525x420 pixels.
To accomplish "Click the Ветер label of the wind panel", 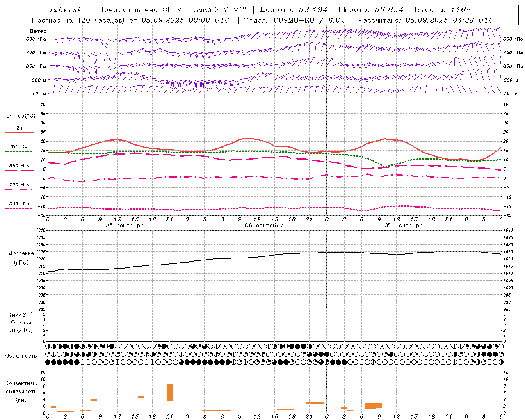I will click(x=38, y=31).
